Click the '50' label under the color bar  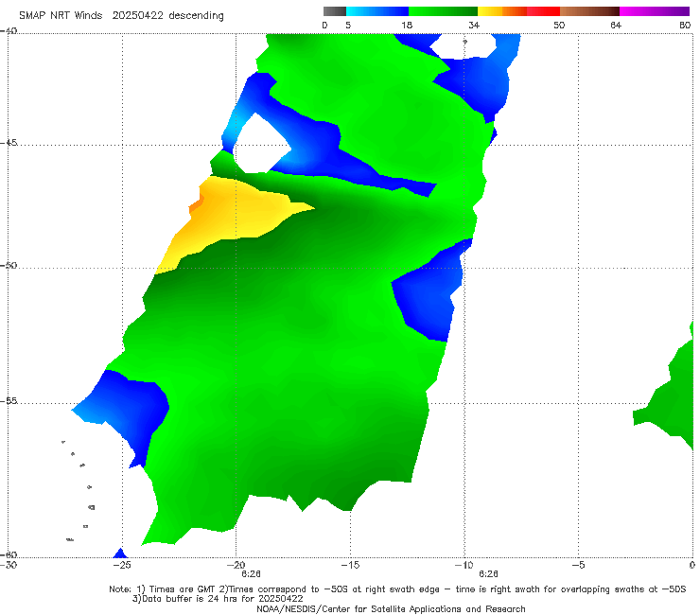[x=559, y=25]
